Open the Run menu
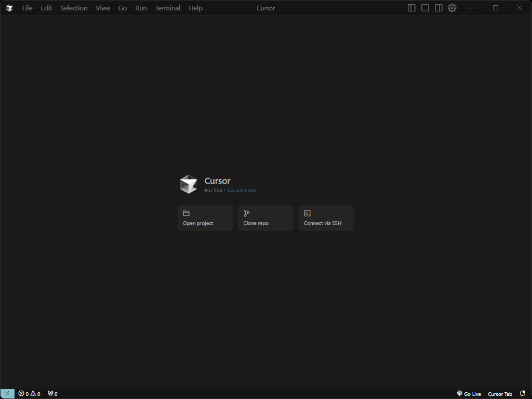Viewport: 532px width, 399px height. coord(141,8)
